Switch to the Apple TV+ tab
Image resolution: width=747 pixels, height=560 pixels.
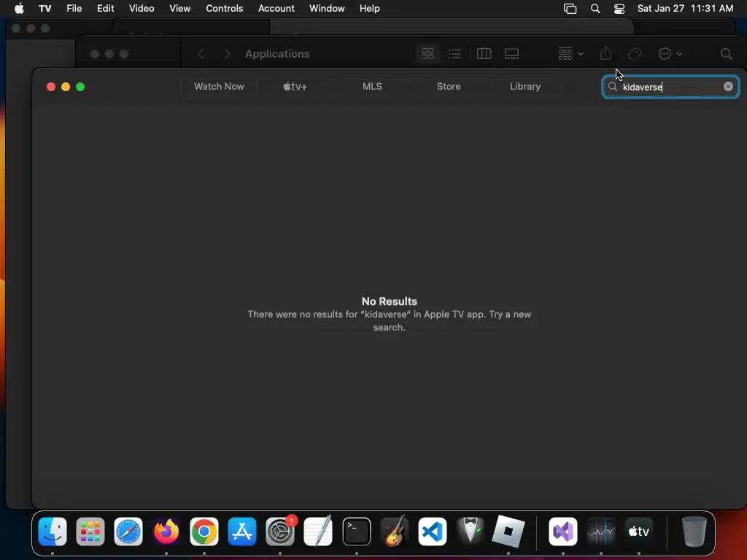click(295, 86)
